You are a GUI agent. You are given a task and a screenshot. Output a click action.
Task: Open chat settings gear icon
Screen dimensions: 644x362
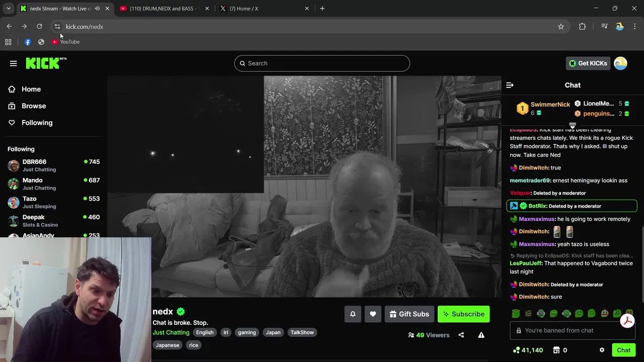point(602,350)
